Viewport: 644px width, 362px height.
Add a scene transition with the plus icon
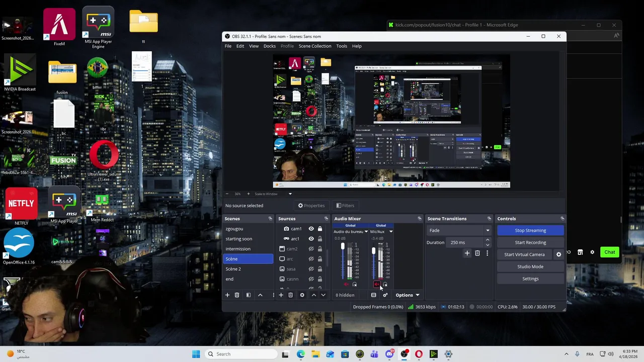tap(467, 253)
